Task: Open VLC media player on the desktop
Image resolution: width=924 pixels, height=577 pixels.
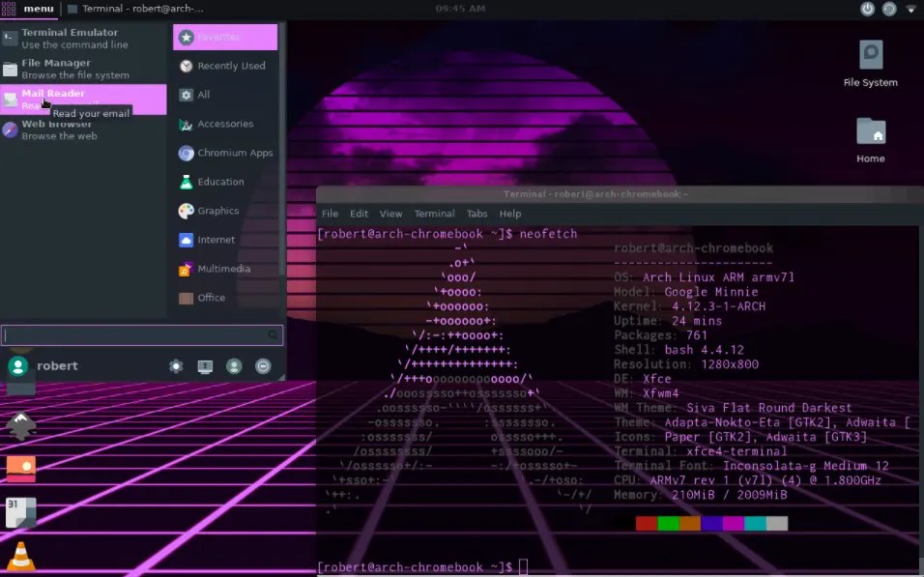Action: coord(21,556)
